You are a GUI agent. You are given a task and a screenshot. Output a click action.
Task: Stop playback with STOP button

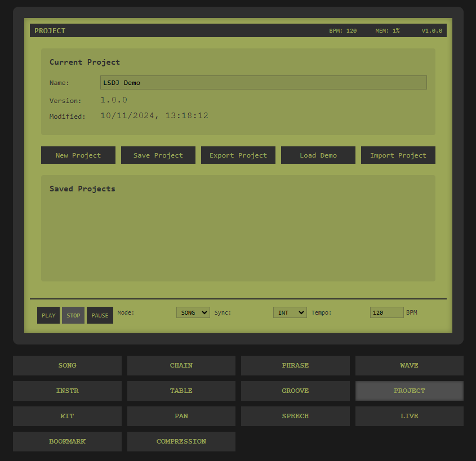tap(73, 315)
